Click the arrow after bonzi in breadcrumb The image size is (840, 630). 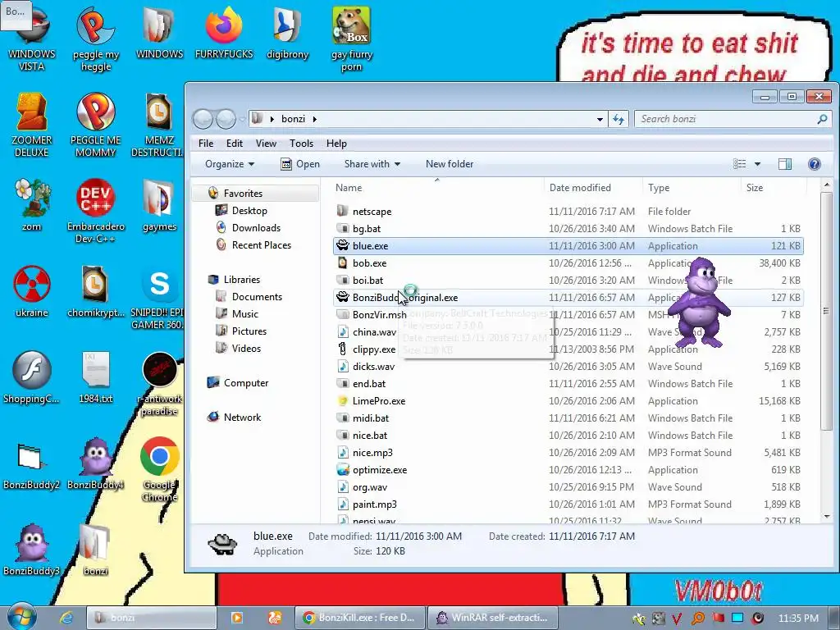pyautogui.click(x=314, y=119)
